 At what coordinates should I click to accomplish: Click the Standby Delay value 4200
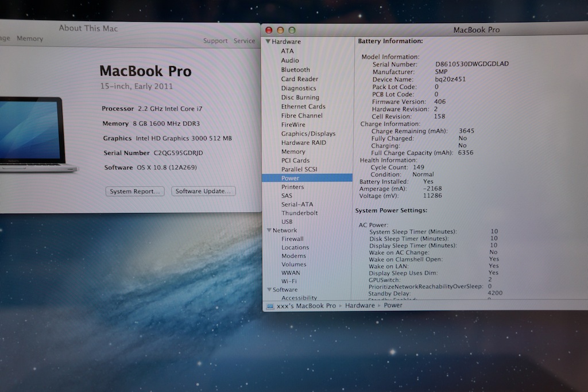coord(495,293)
